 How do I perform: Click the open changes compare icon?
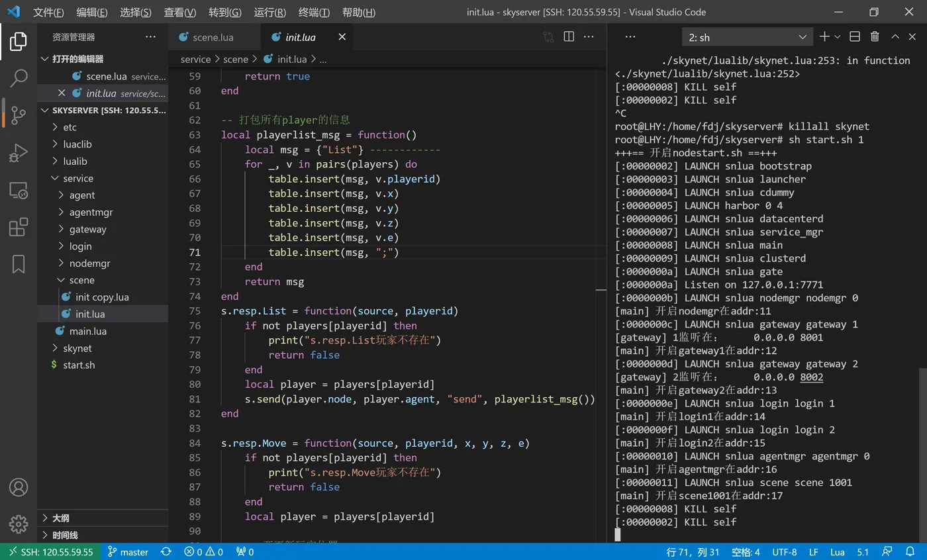(548, 37)
